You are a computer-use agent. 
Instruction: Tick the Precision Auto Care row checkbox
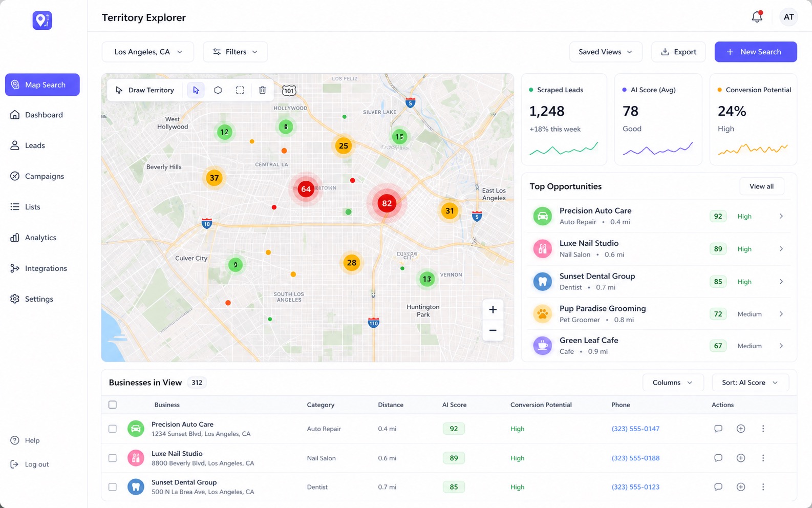tap(113, 429)
